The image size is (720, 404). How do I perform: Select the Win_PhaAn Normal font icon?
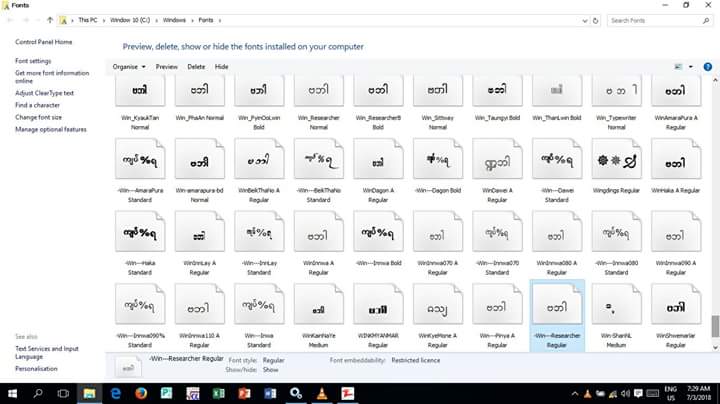(x=199, y=90)
